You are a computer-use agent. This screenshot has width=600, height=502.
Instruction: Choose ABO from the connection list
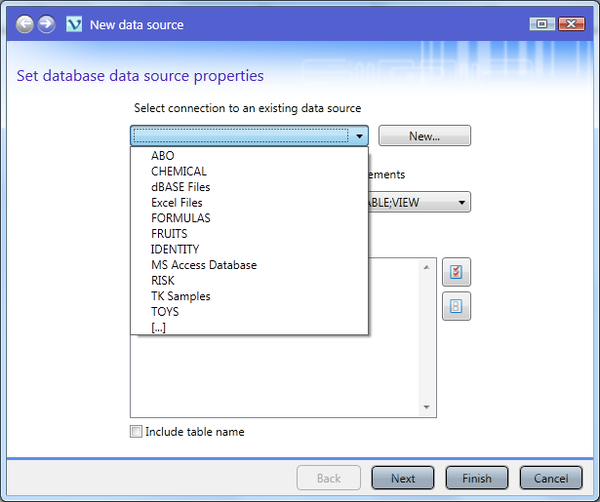pyautogui.click(x=162, y=156)
